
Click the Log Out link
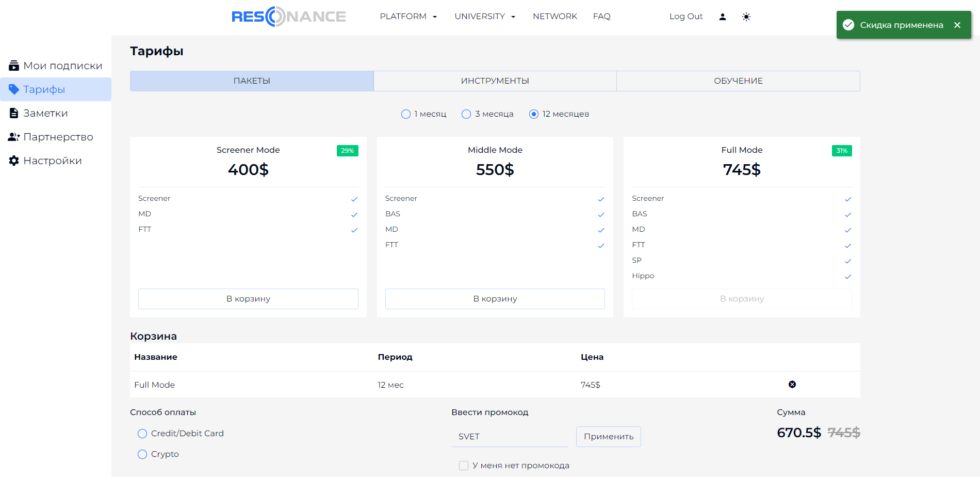click(x=686, y=17)
